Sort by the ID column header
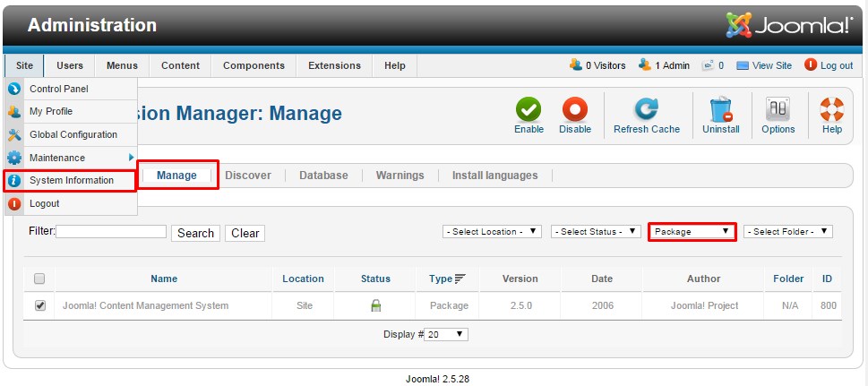The width and height of the screenshot is (868, 386). click(x=827, y=279)
